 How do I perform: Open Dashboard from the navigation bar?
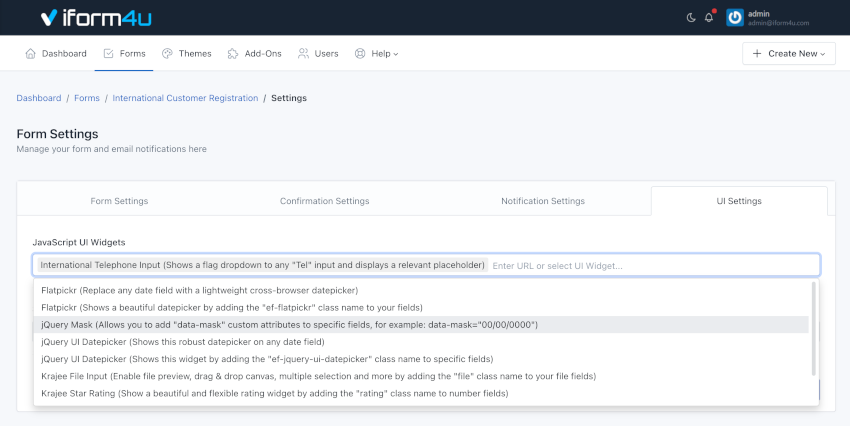(x=56, y=53)
